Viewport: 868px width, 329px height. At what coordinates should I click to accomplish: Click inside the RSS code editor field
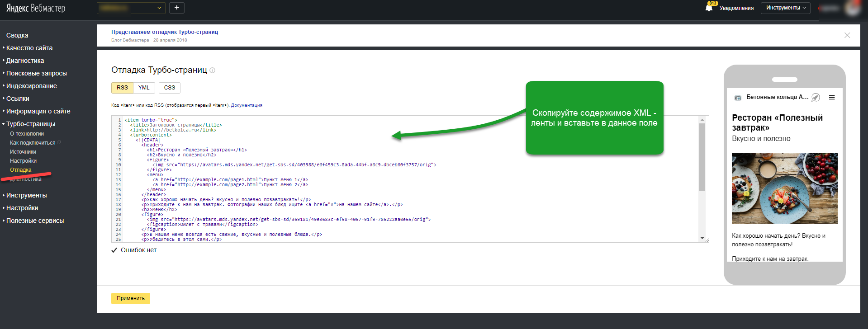click(x=410, y=179)
